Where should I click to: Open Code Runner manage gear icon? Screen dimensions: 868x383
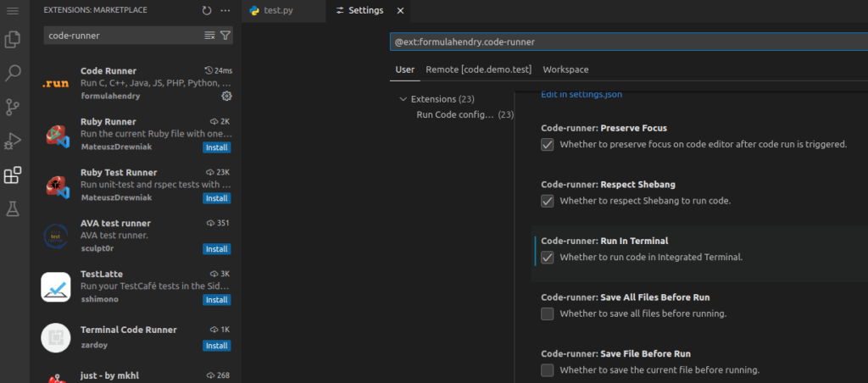point(226,97)
